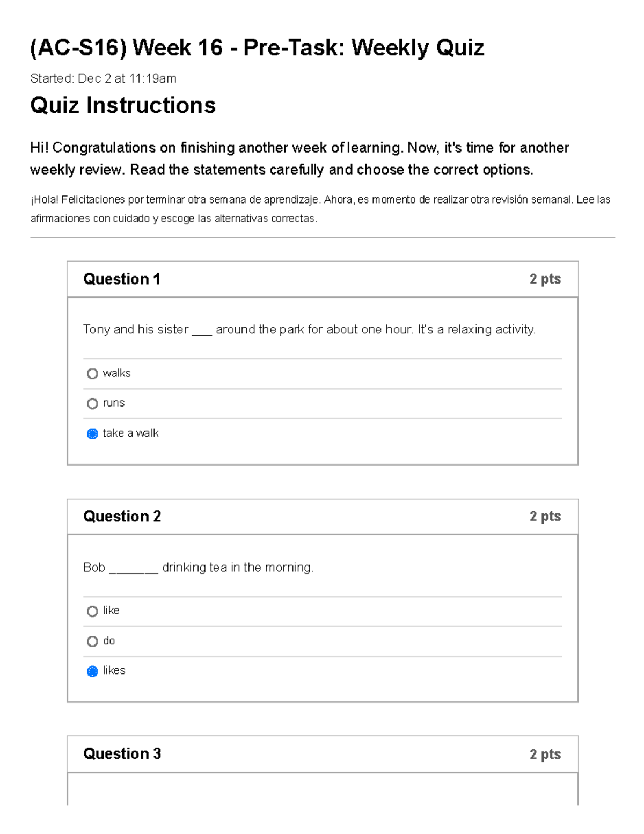Click the quiz title "(AC-S16) Week 16"
This screenshot has width=644, height=834.
coord(258,47)
